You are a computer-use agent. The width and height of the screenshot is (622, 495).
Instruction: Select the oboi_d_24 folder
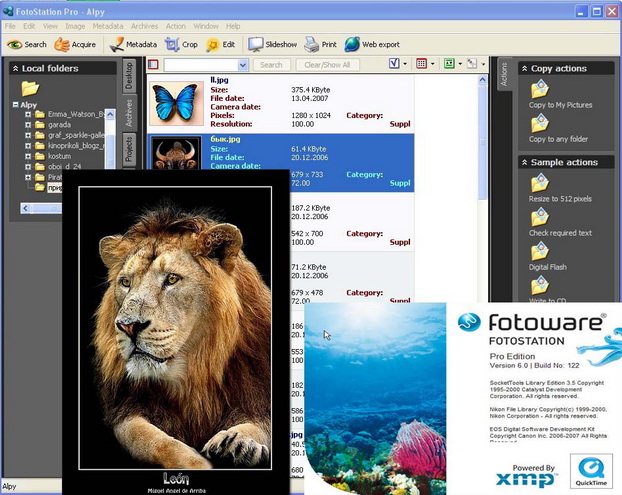[x=65, y=167]
